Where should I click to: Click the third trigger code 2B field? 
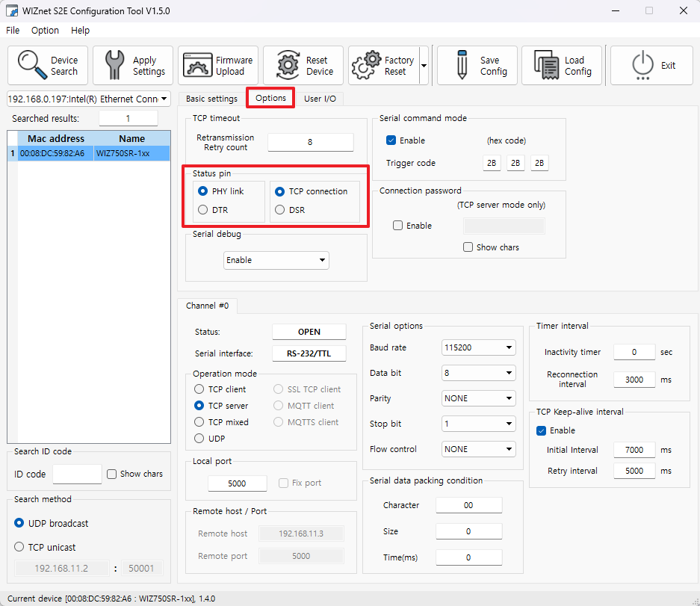pyautogui.click(x=539, y=163)
